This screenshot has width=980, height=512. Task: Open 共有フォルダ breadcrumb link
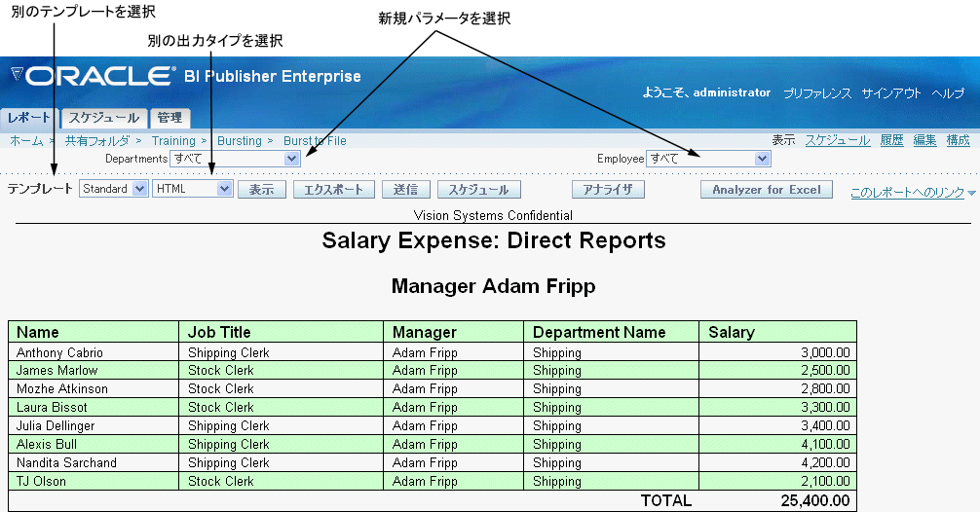coord(96,141)
